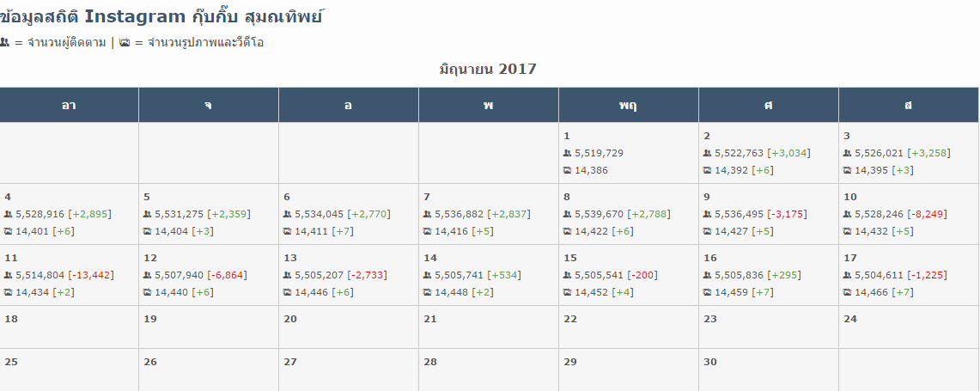Screen dimensions: 980x391
Task: Click the red -13,442 follower change
Action: pyautogui.click(x=91, y=275)
